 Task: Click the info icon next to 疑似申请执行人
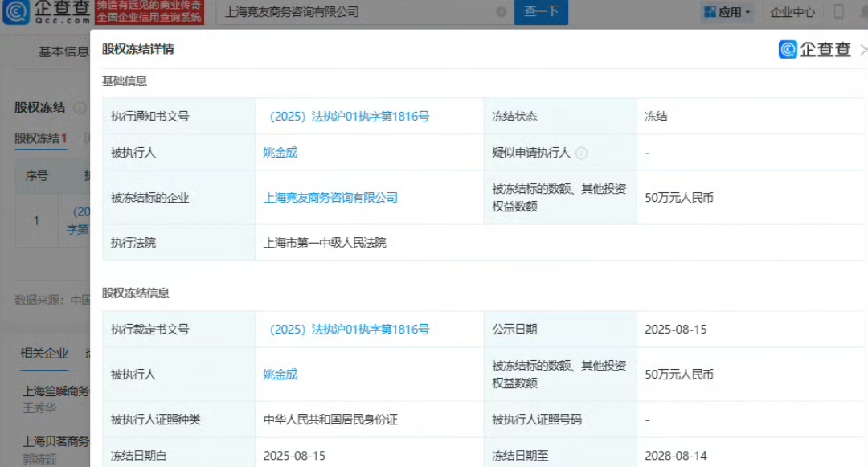[x=581, y=153]
